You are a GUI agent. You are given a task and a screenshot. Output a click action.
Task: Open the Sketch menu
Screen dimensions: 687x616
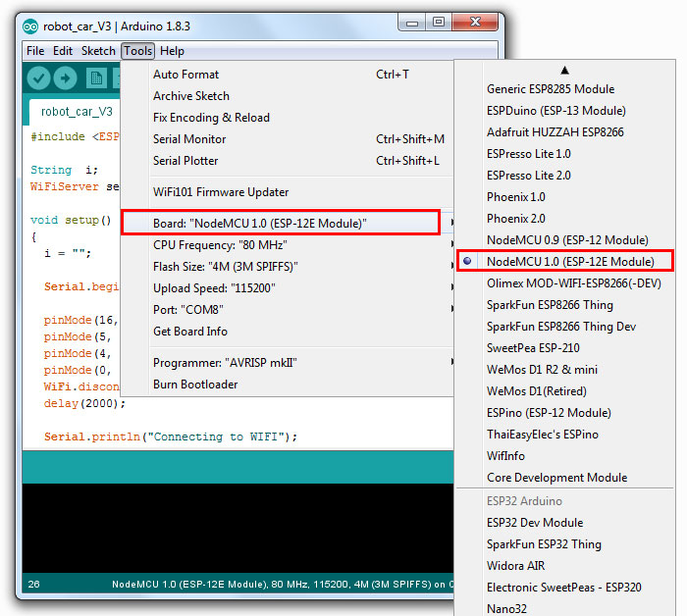coord(98,51)
